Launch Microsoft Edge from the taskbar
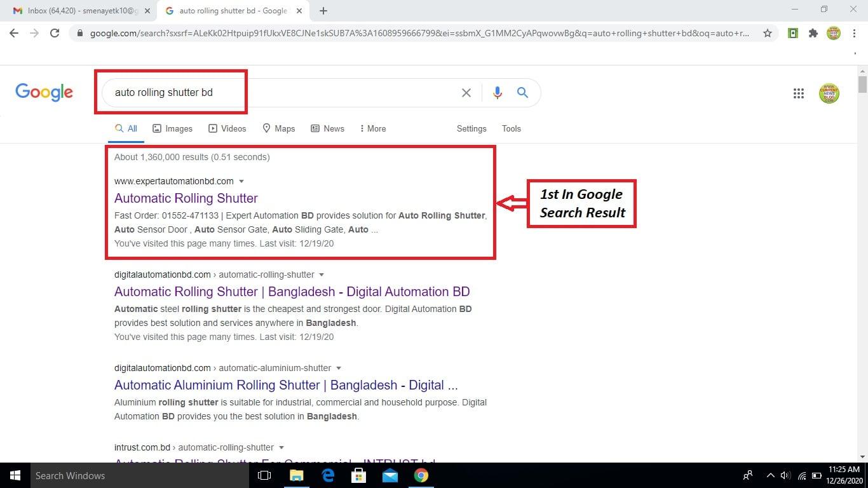868x488 pixels. pos(328,475)
